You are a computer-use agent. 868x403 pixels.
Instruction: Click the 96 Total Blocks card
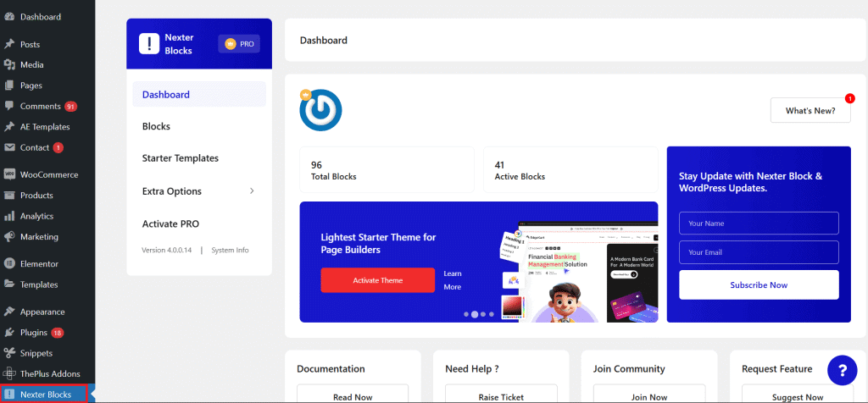pos(387,169)
